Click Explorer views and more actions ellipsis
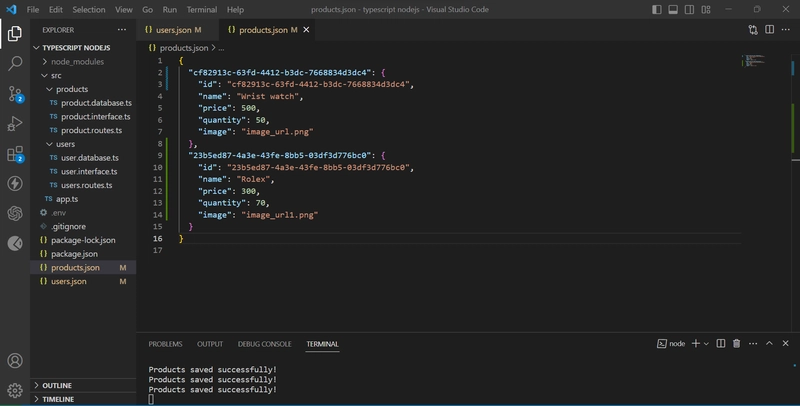Screen dimensions: 800x406 click(121, 30)
